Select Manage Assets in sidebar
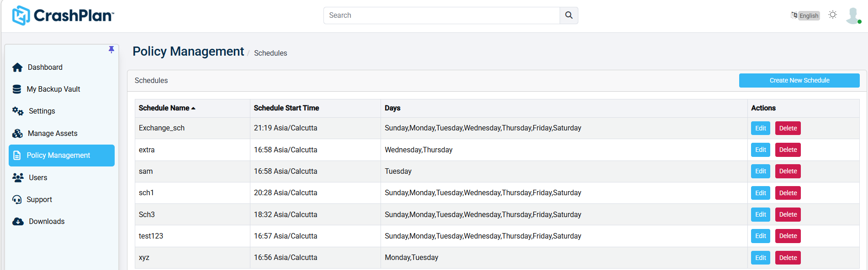Image resolution: width=868 pixels, height=270 pixels. pos(62,133)
